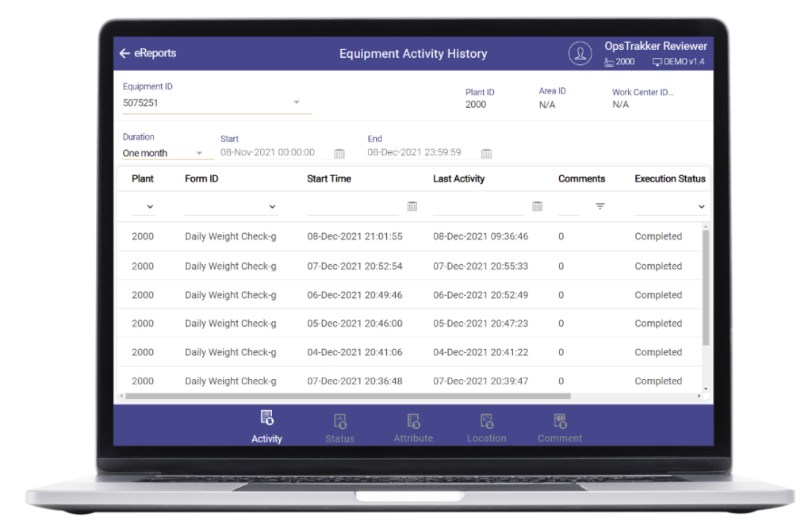Open the Form ID column filter dropdown
The image size is (812, 525).
[274, 206]
